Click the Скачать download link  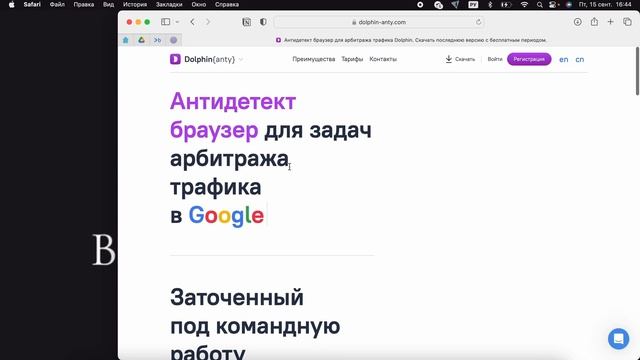[x=460, y=59]
